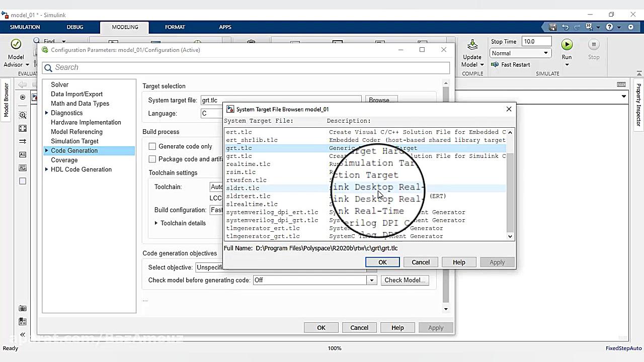This screenshot has width=644, height=362.
Task: Switch to the APPS tab
Action: coord(225,27)
